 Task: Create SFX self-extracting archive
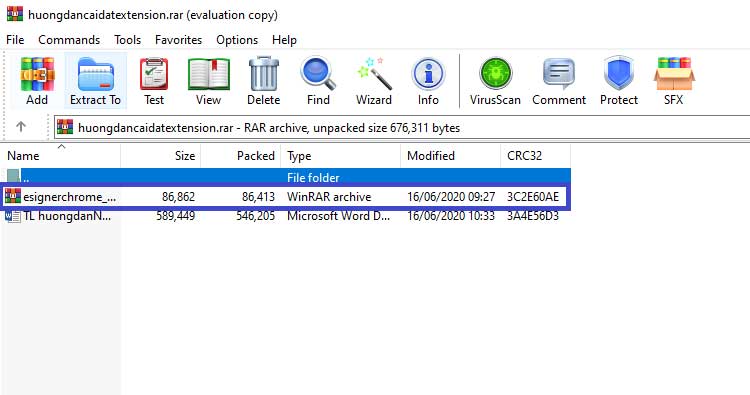point(673,81)
